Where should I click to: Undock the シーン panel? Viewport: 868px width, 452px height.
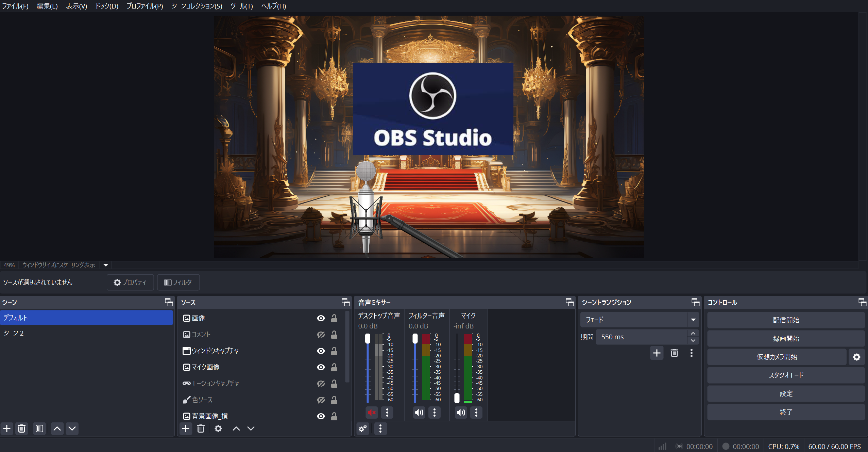[169, 302]
